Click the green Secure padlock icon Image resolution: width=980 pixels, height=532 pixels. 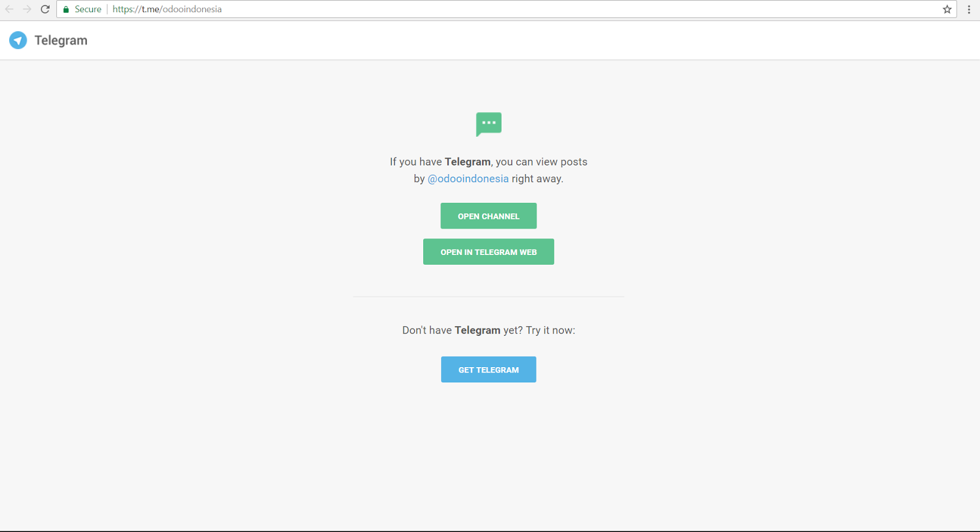[x=66, y=9]
